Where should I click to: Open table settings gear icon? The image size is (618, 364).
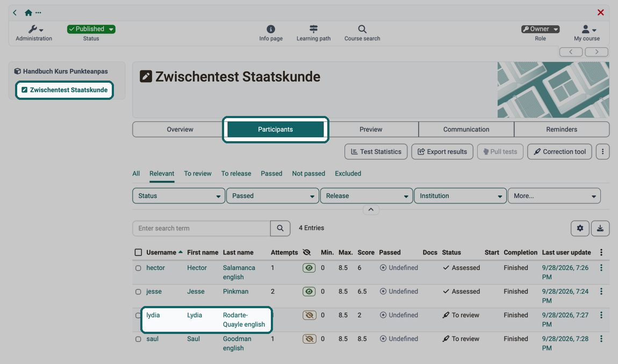click(580, 228)
